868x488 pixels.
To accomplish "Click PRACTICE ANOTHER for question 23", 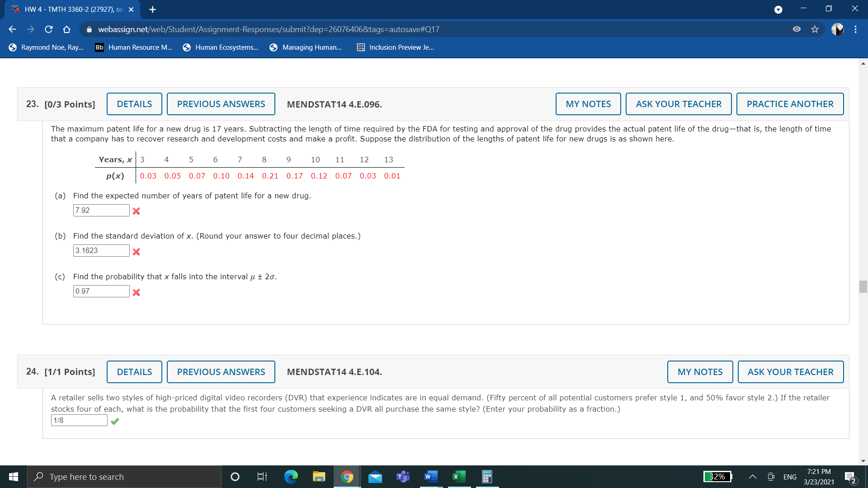I will point(790,103).
